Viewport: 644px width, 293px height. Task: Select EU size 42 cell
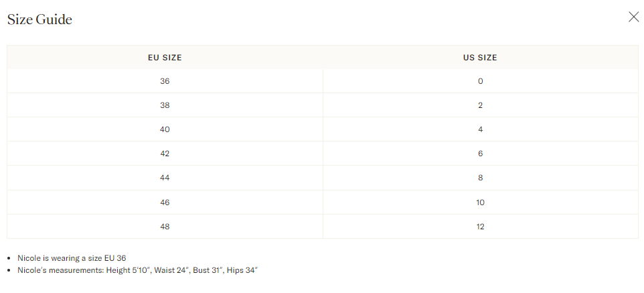165,154
